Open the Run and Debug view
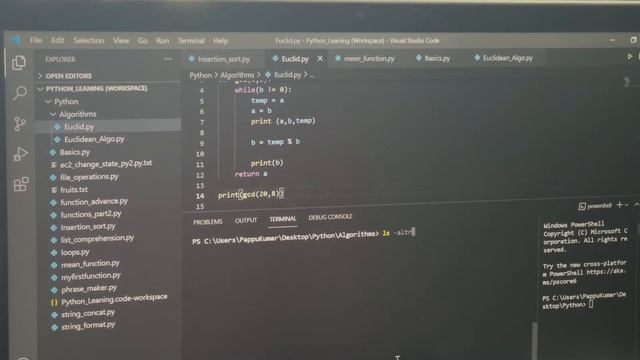This screenshot has height=360, width=640. pos(20,154)
